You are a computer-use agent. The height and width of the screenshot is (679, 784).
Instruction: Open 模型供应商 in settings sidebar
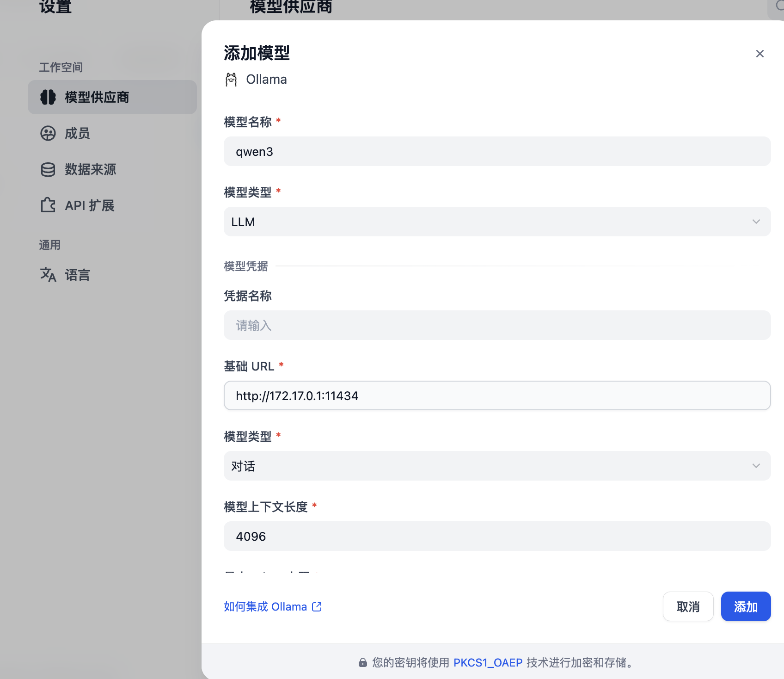pyautogui.click(x=112, y=97)
